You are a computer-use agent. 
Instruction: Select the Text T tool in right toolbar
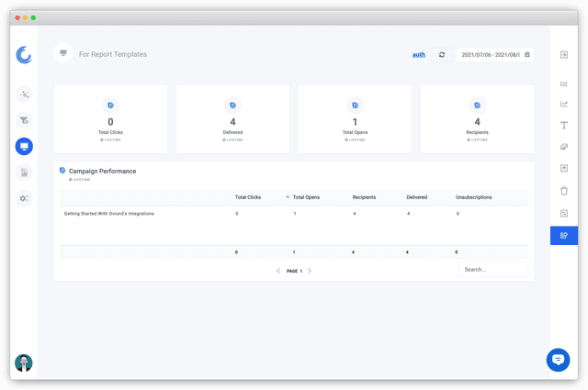pyautogui.click(x=564, y=125)
